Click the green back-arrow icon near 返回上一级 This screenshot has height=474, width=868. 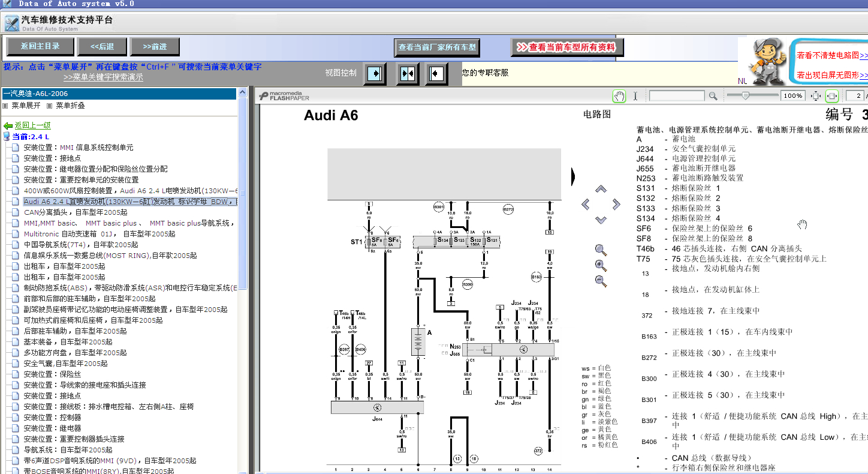(x=8, y=126)
